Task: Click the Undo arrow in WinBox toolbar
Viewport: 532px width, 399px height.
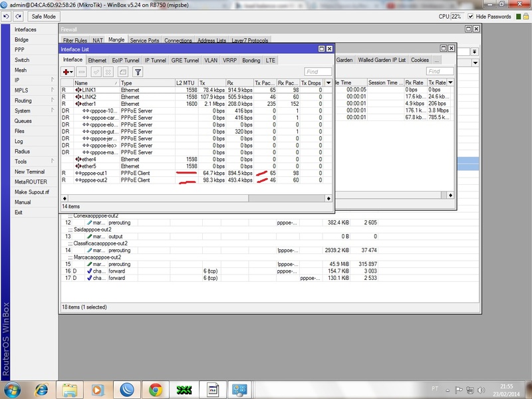Action: coord(6,16)
